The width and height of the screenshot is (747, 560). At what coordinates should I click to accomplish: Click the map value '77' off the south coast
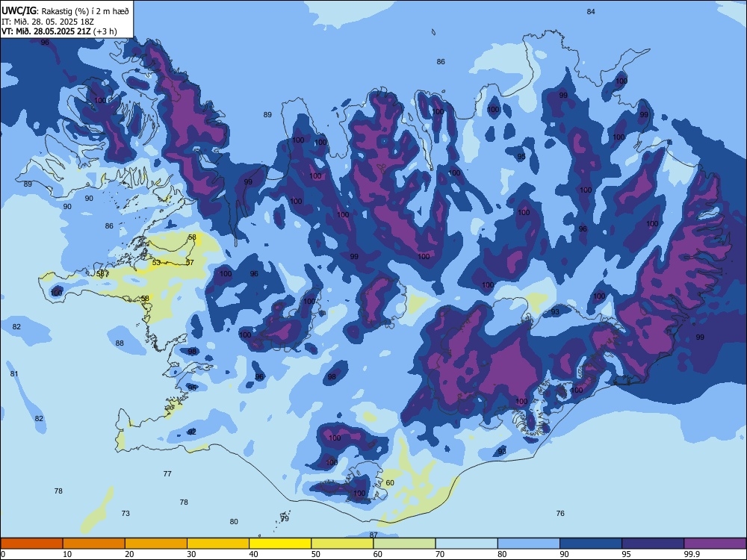[x=167, y=474]
